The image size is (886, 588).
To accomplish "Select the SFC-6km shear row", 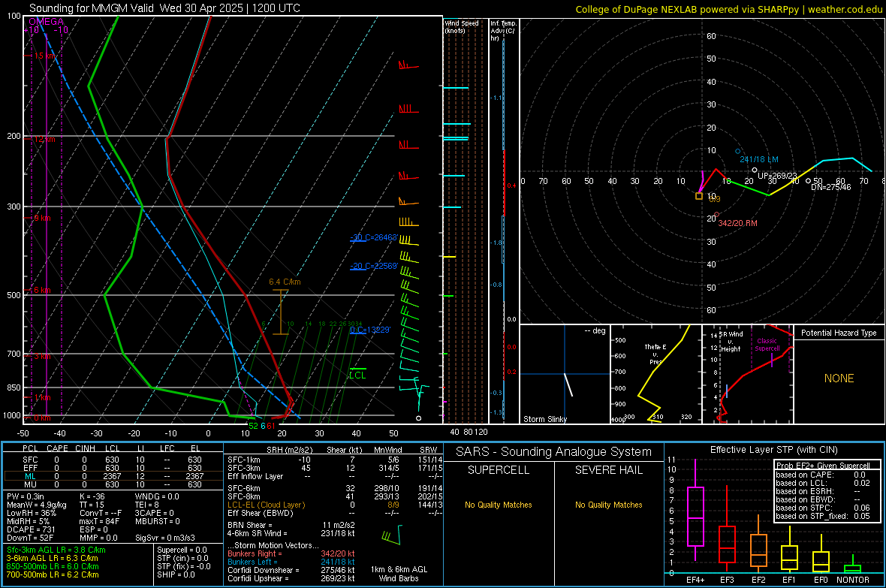I will [x=335, y=488].
